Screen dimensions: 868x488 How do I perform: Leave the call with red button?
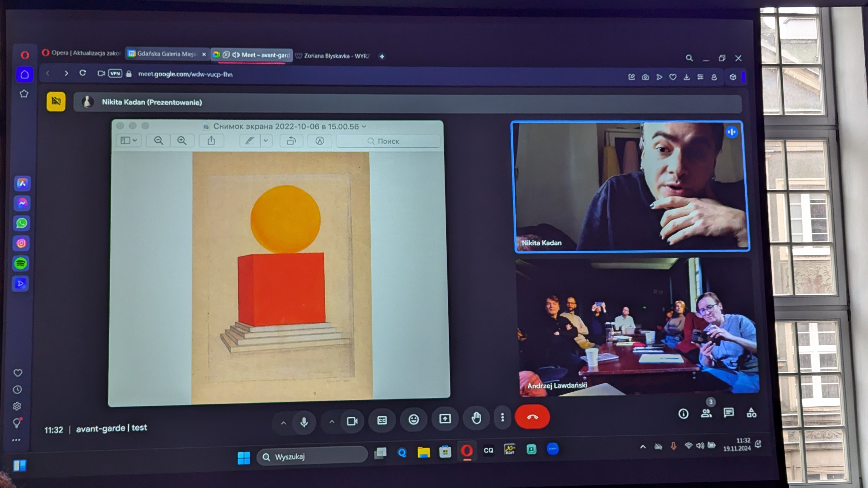(x=532, y=417)
